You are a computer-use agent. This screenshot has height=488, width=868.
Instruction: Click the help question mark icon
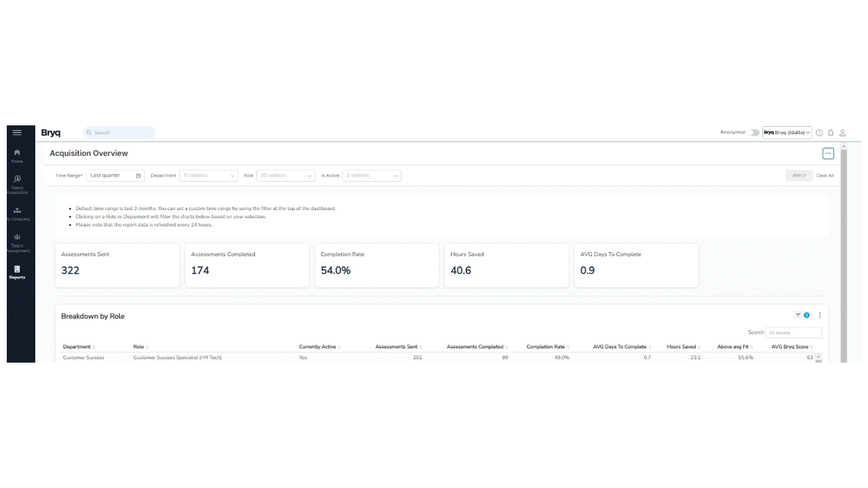819,133
